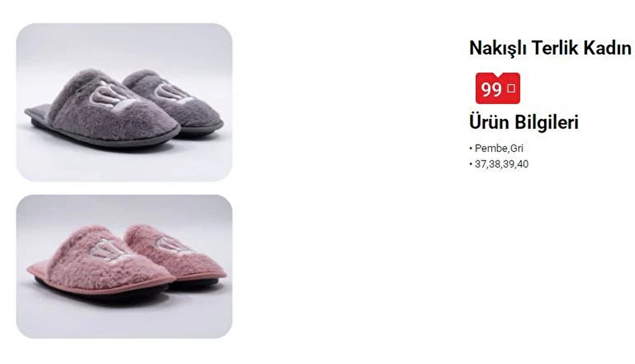Select the Ürün Bilgileri heading

coord(524,123)
